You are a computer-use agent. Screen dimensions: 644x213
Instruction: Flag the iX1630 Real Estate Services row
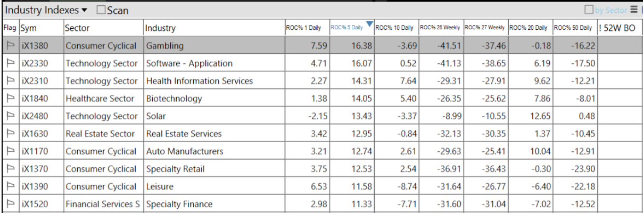[10, 134]
